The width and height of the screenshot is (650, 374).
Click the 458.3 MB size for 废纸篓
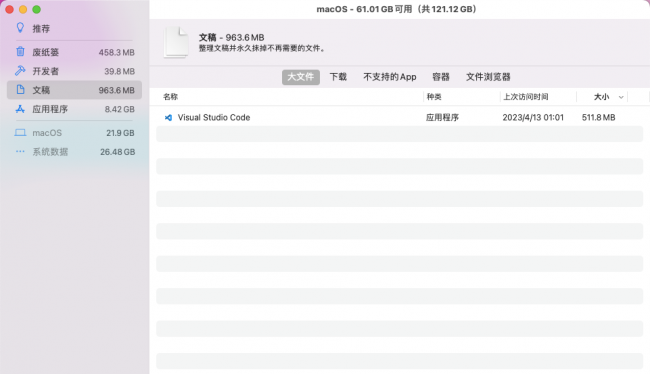(116, 52)
